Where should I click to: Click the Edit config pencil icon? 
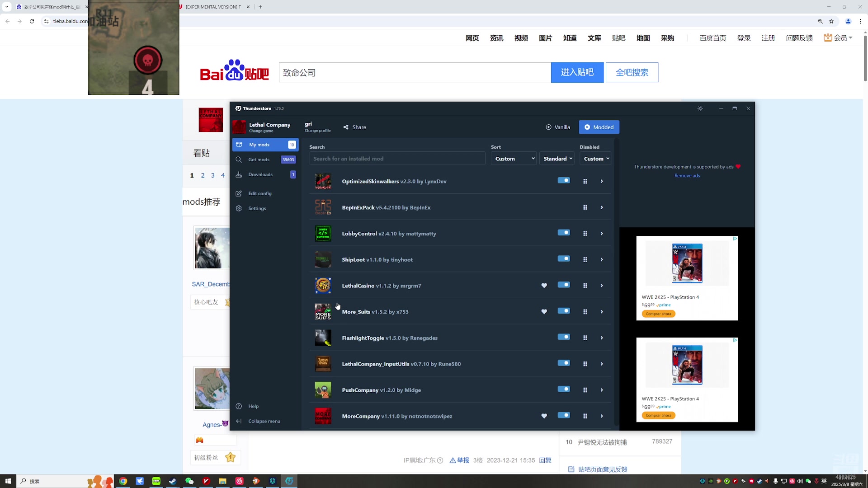click(239, 193)
